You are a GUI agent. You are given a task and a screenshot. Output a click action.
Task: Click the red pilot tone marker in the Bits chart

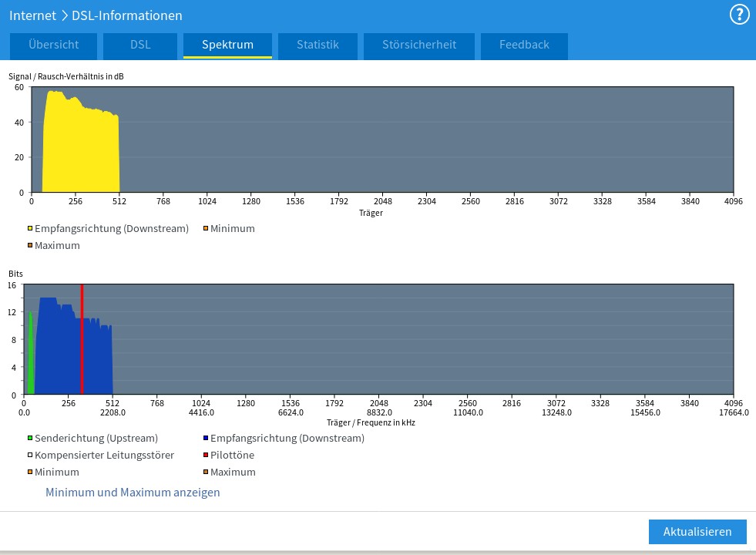(82, 339)
